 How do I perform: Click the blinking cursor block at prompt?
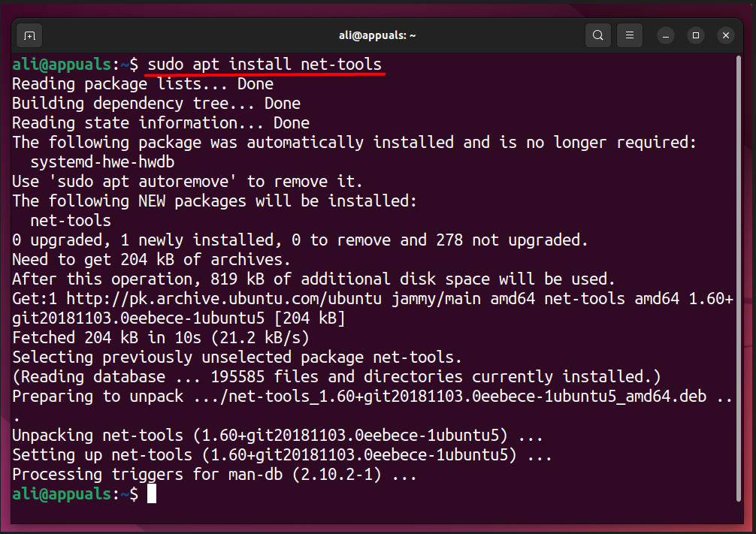coord(152,493)
